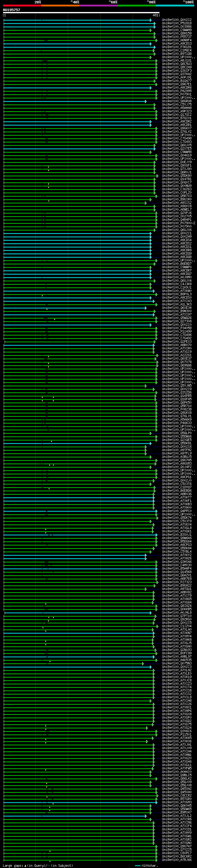Select hit label UniRef100_C1MQC4
This screenshot has height=868, width=197.
[177, 50]
